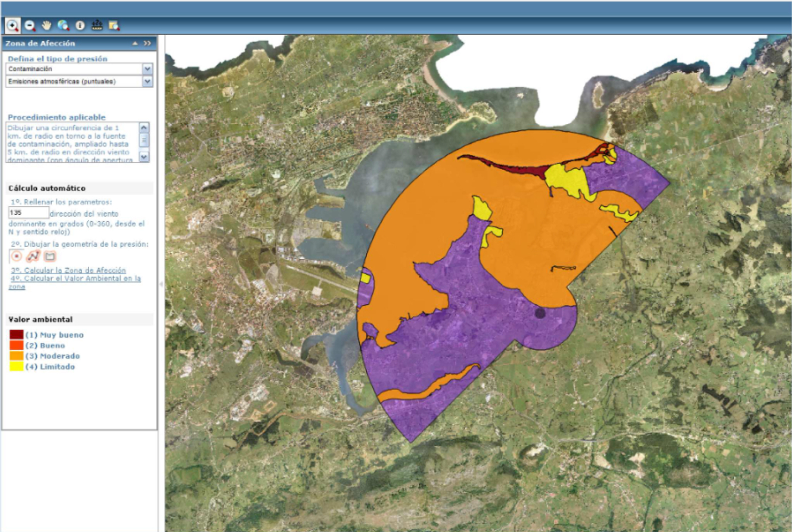Image resolution: width=792 pixels, height=532 pixels.
Task: Click the 'Defina el tipo de presión' heading
Action: [x=58, y=59]
